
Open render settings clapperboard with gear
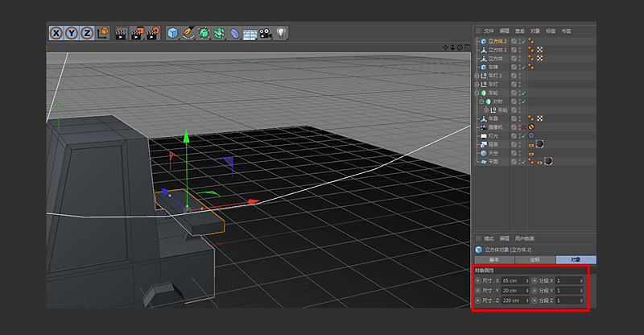pyautogui.click(x=152, y=33)
